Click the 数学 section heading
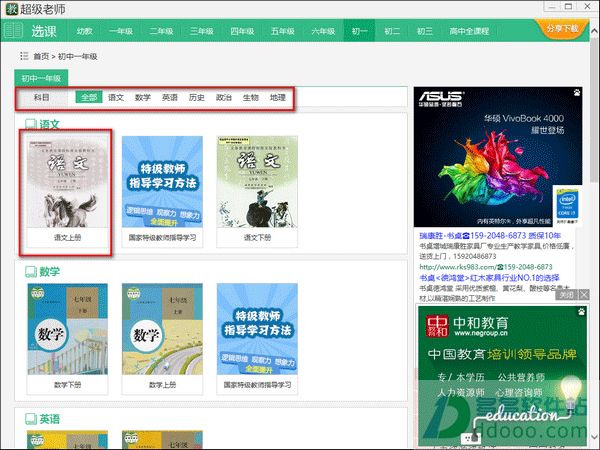Screen dimensions: 600x450 (49, 272)
